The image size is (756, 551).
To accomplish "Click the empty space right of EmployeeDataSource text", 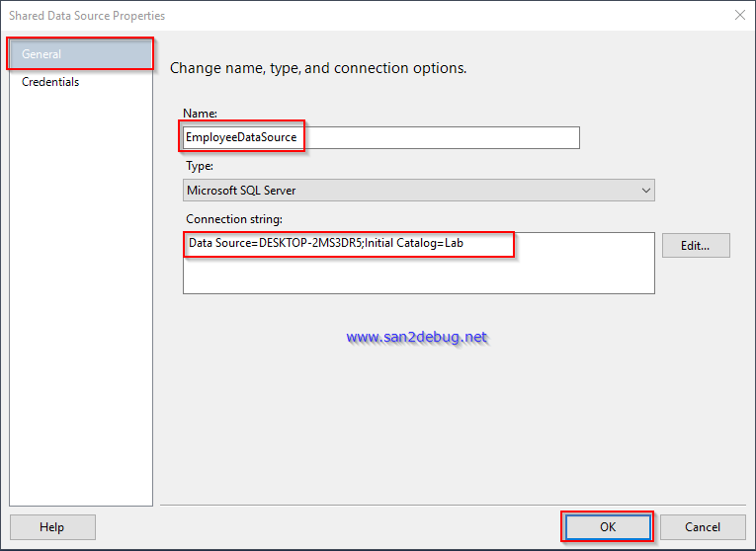I will pos(441,138).
